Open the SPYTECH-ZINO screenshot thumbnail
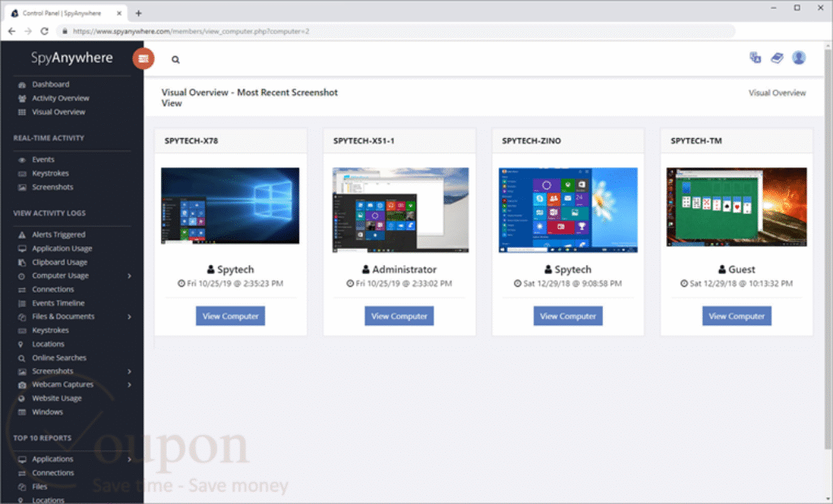The width and height of the screenshot is (833, 504). (568, 211)
